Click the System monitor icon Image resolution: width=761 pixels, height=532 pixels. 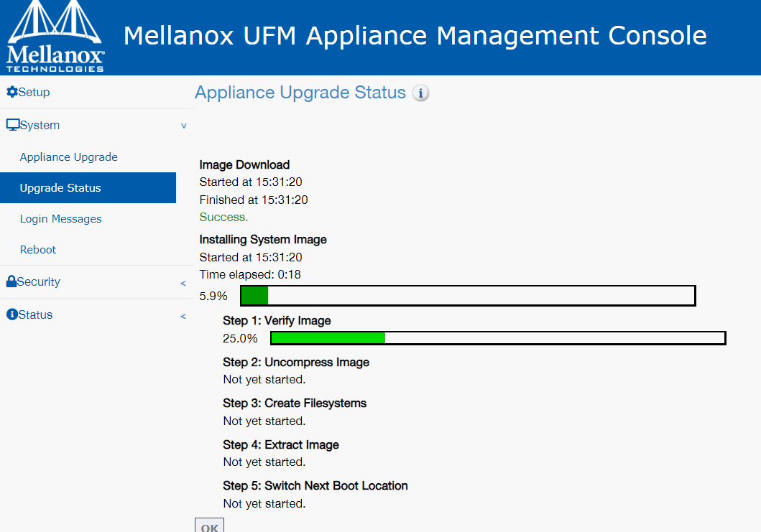(13, 125)
